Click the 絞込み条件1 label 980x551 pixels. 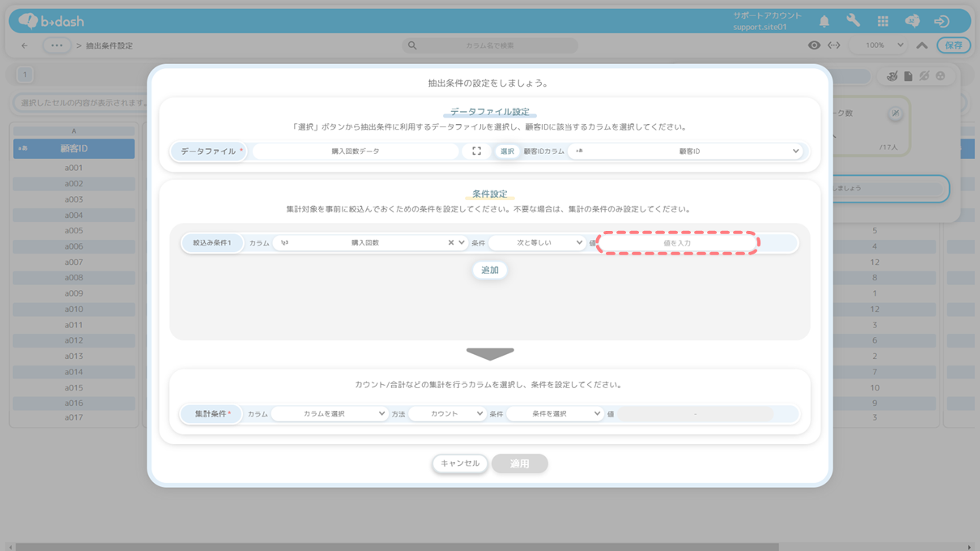click(212, 243)
